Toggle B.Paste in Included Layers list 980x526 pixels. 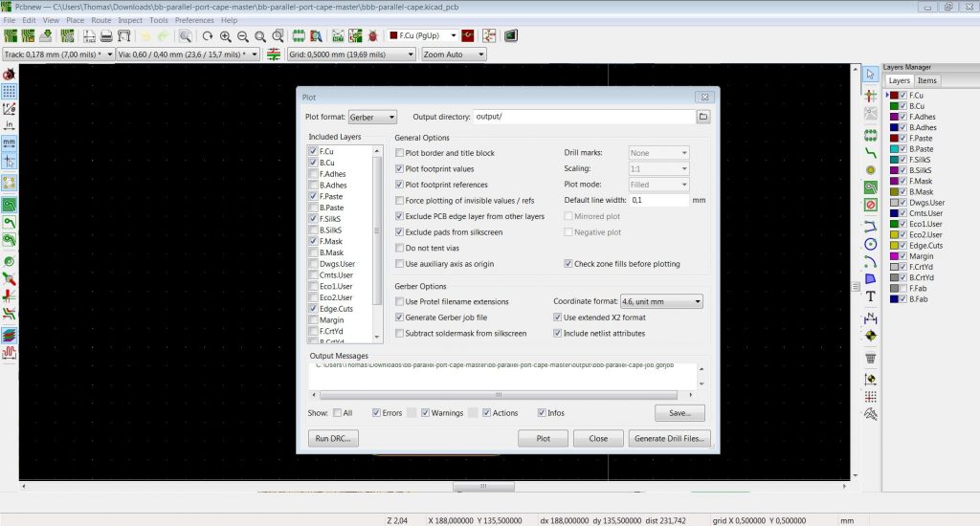[314, 208]
